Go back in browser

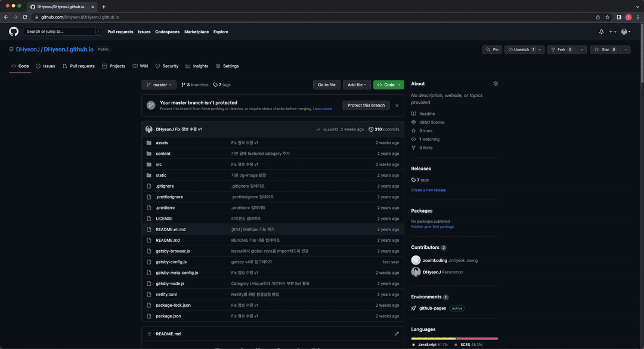point(6,17)
